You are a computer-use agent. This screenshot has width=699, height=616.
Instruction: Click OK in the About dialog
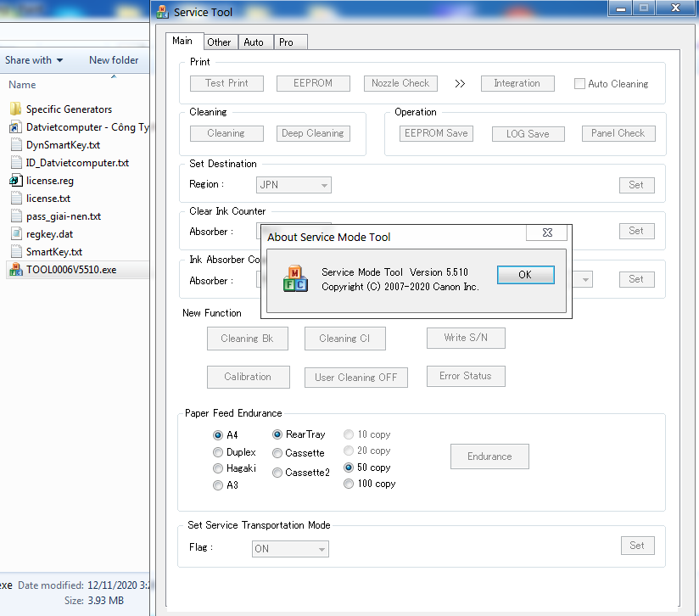pos(526,275)
